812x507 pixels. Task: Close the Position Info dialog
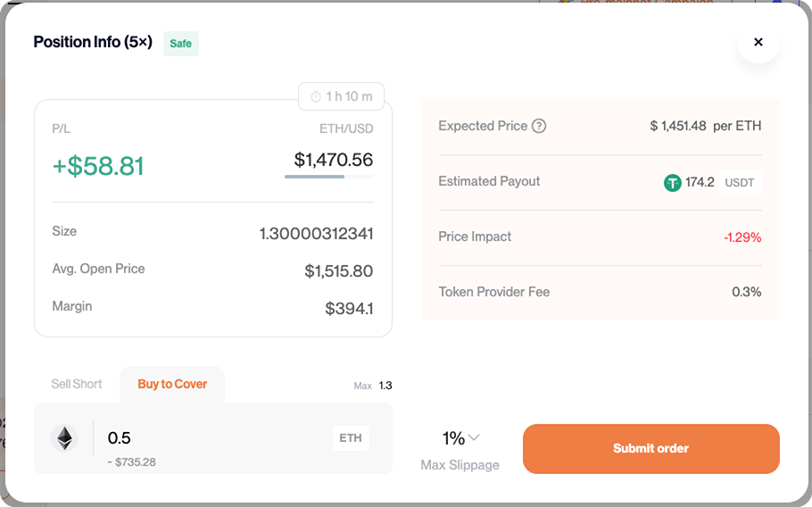758,42
